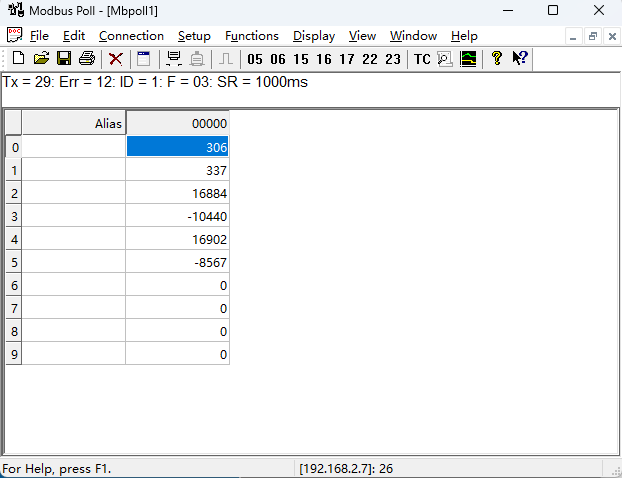This screenshot has height=478, width=622.
Task: Click the context help arrow icon
Action: click(x=520, y=59)
